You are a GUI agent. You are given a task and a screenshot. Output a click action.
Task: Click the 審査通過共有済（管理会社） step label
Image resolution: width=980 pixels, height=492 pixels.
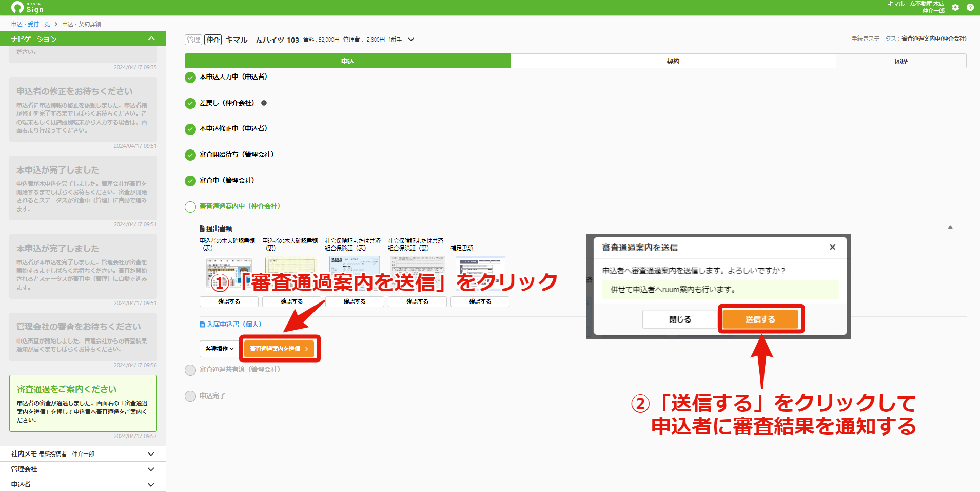click(240, 369)
